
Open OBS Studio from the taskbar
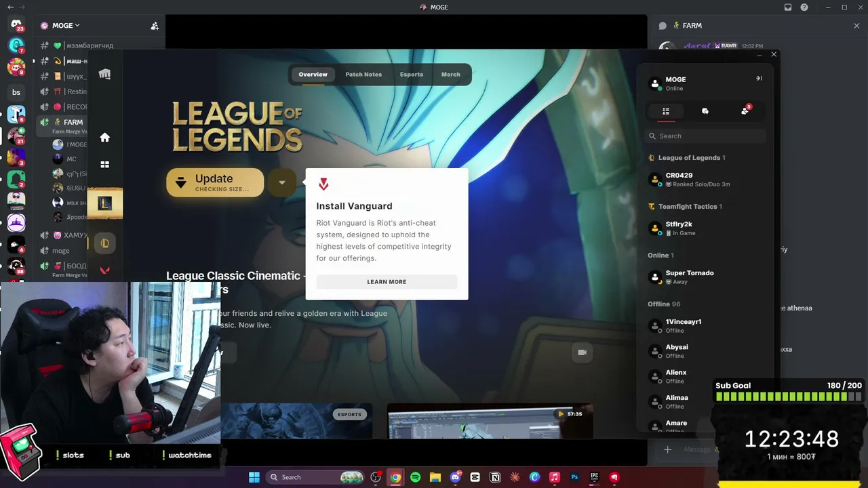[376, 477]
